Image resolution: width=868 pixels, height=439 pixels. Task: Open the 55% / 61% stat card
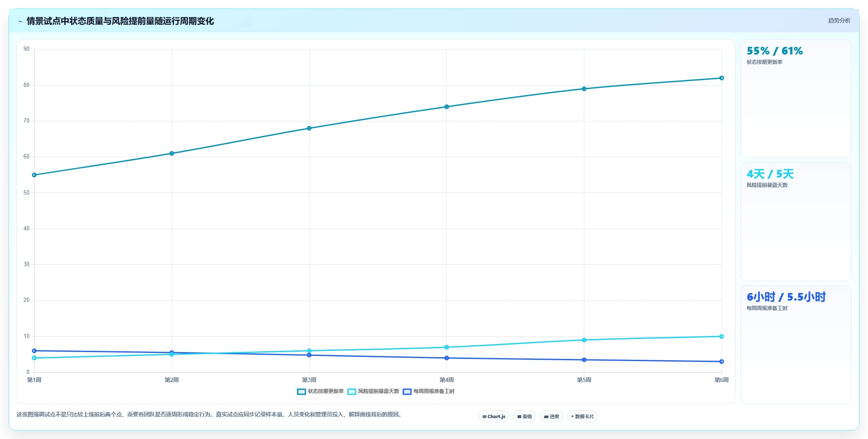tap(796, 98)
